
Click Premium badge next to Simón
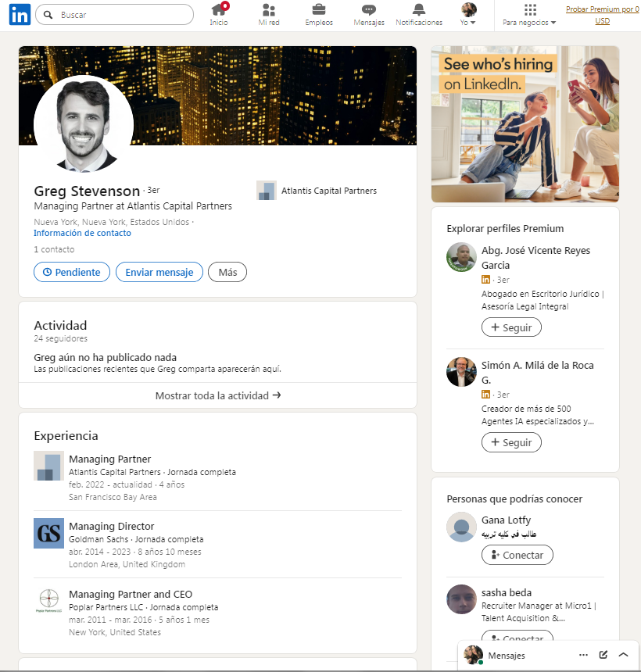pyautogui.click(x=485, y=395)
